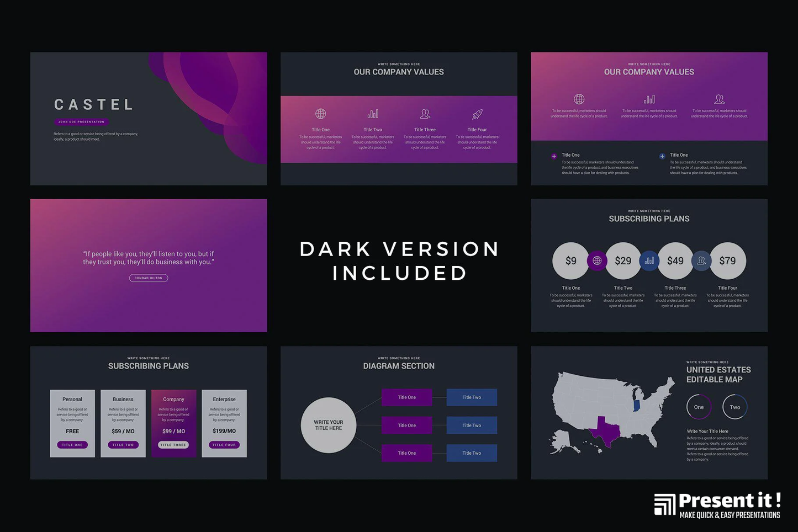Select user circle between $49 and $79
Image resolution: width=798 pixels, height=532 pixels.
click(x=701, y=260)
